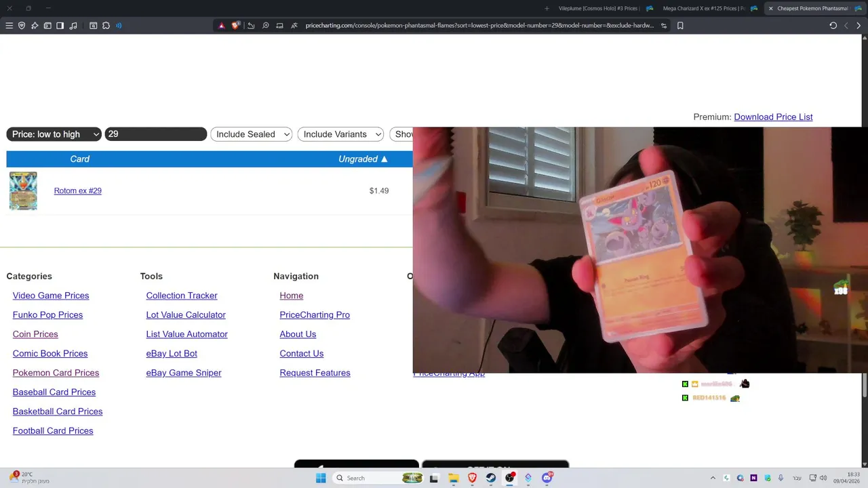
Task: Open Brave Shields lion icon
Action: coord(235,26)
